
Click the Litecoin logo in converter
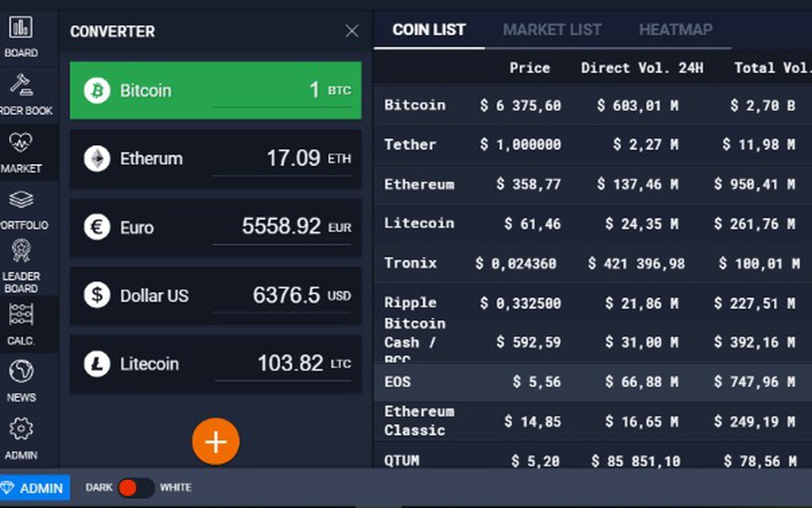(96, 363)
